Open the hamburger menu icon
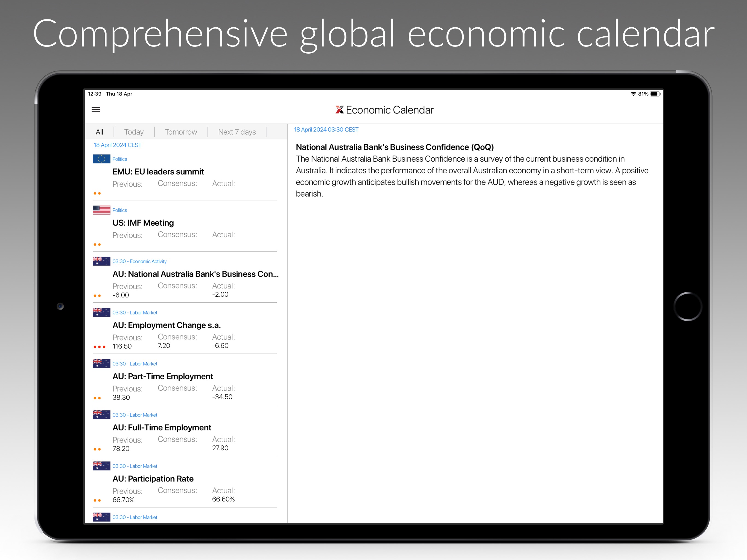The height and width of the screenshot is (560, 747). [96, 110]
